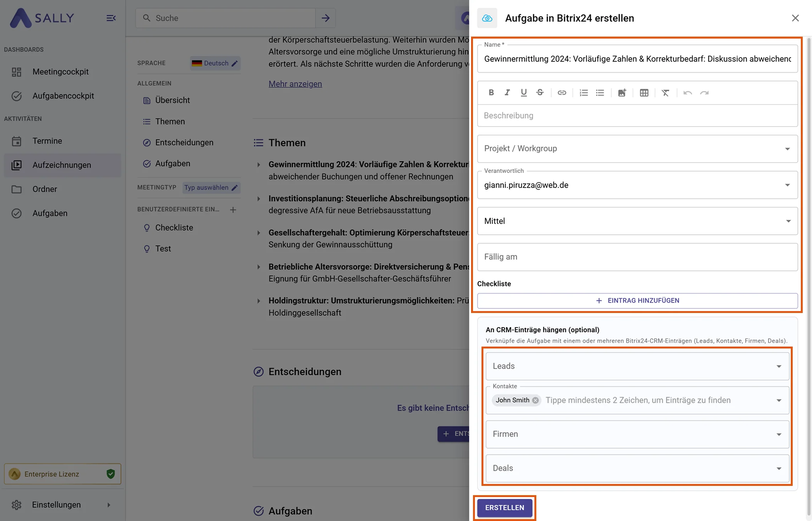Click Mehr anzeigen link
Image resolution: width=812 pixels, height=521 pixels.
pos(295,84)
